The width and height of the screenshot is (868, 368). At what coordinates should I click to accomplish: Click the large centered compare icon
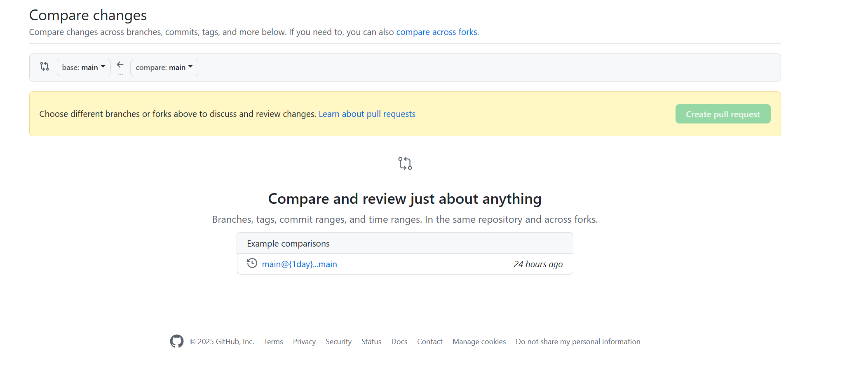click(405, 163)
